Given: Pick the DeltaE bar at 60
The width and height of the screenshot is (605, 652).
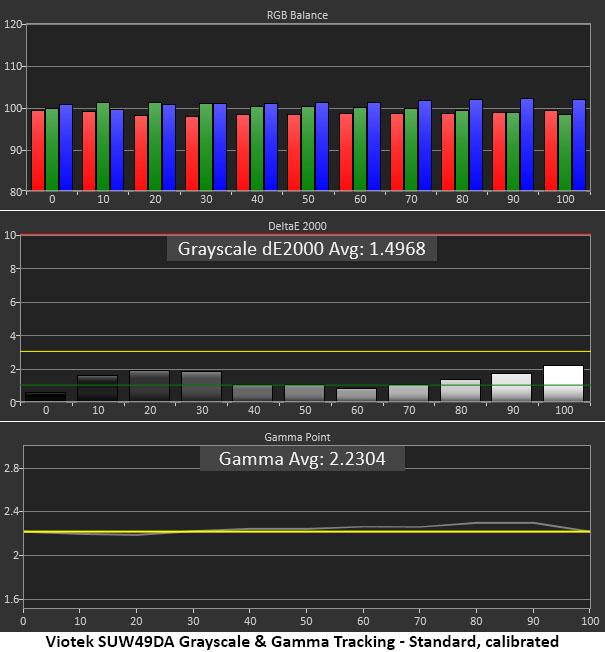Looking at the screenshot, I should 356,395.
